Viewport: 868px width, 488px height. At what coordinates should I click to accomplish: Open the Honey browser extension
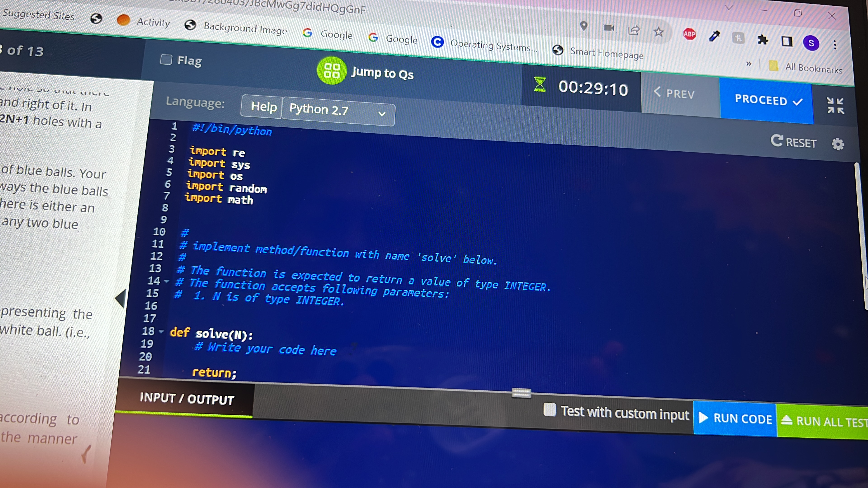tap(738, 38)
